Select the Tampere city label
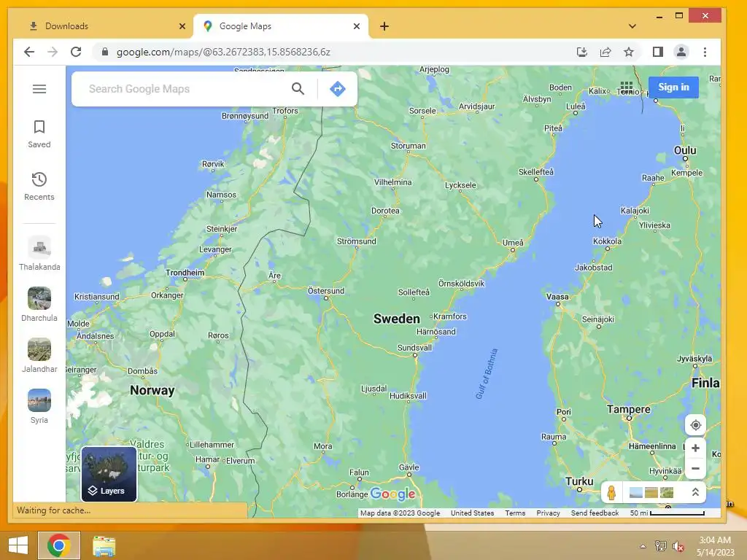747x560 pixels. pyautogui.click(x=628, y=410)
